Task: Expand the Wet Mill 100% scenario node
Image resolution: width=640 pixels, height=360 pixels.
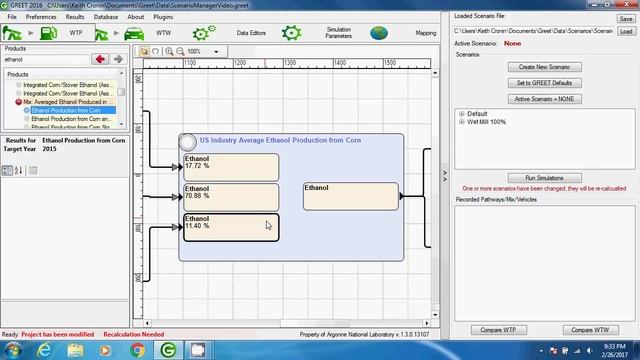Action: click(x=462, y=122)
